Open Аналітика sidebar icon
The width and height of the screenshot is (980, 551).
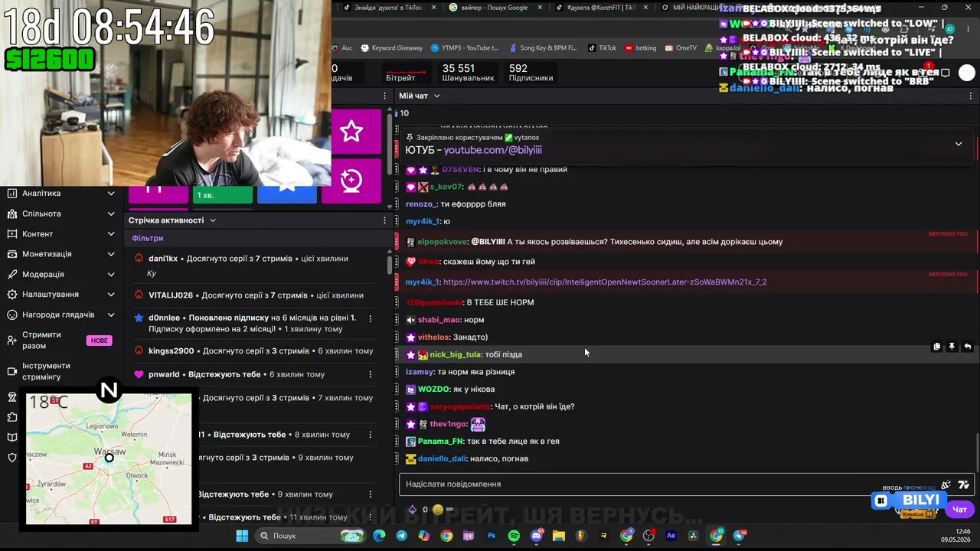pyautogui.click(x=12, y=194)
